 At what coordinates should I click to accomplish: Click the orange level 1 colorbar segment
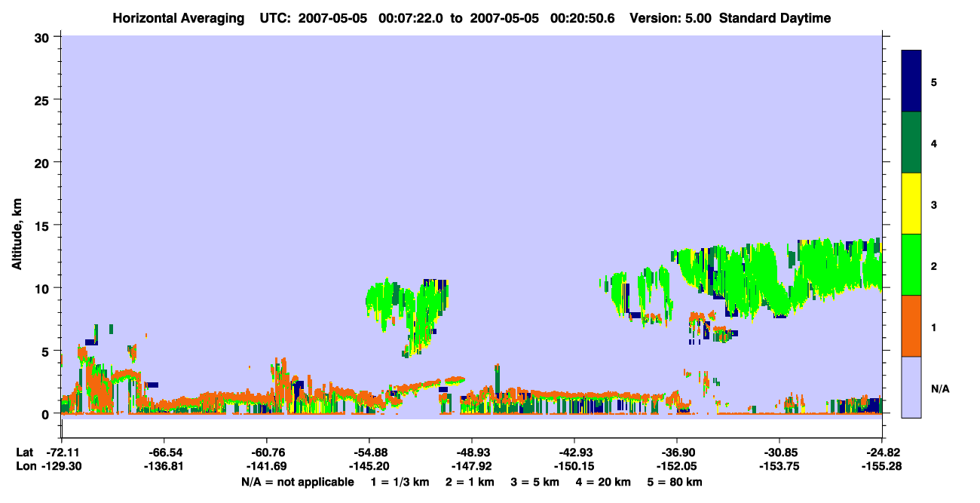tap(911, 326)
